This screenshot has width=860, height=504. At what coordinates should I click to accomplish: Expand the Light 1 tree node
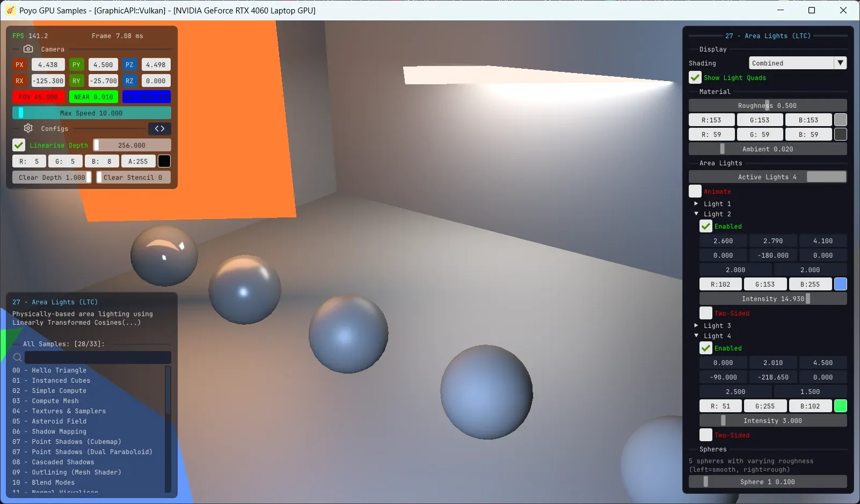[696, 204]
